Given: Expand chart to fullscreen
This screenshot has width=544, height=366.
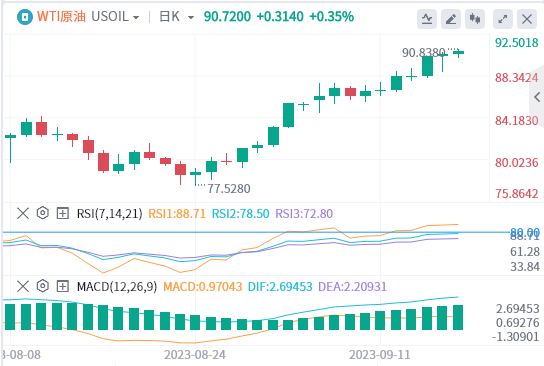Looking at the screenshot, I should click(x=503, y=19).
